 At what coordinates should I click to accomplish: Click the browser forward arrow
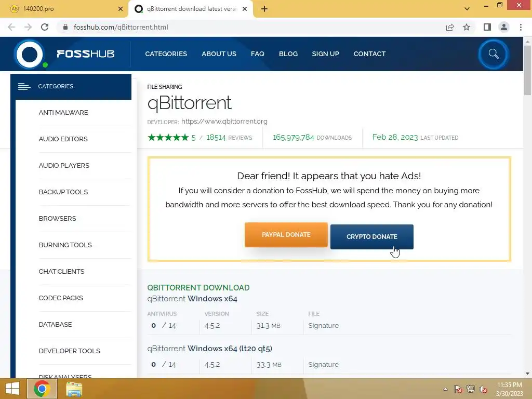28,27
